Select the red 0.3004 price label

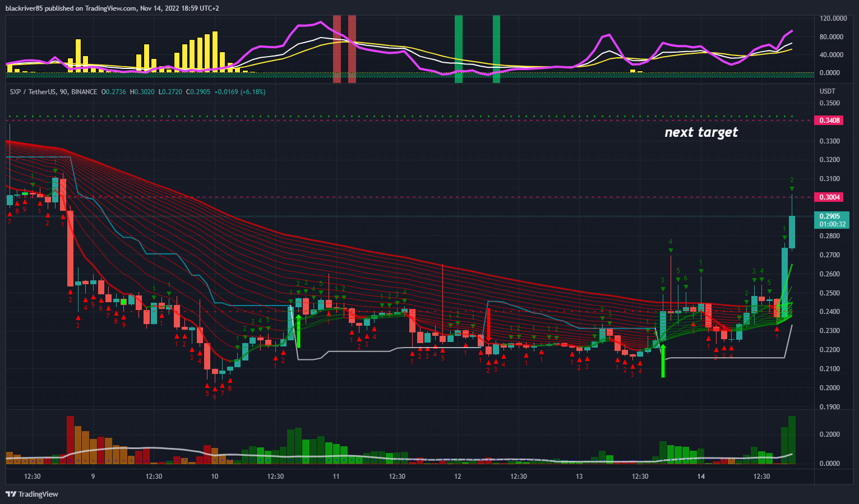pos(830,197)
